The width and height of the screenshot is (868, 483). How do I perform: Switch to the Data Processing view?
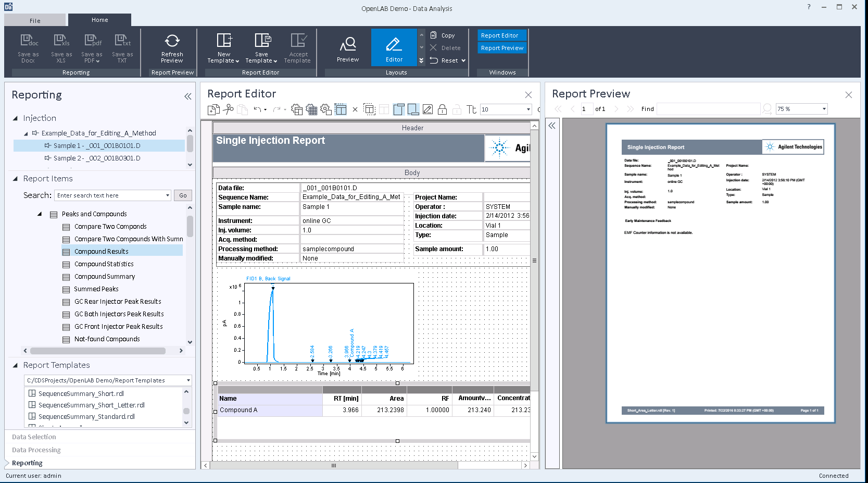pyautogui.click(x=36, y=450)
